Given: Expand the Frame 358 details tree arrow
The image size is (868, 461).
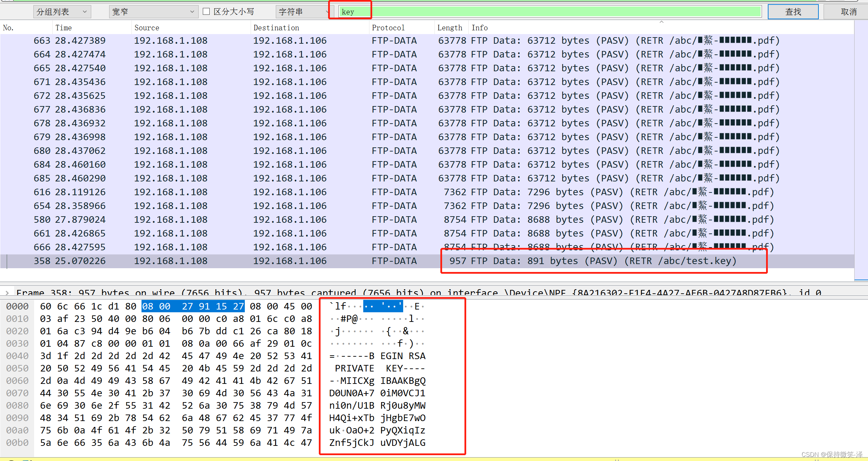Looking at the screenshot, I should pos(7,293).
